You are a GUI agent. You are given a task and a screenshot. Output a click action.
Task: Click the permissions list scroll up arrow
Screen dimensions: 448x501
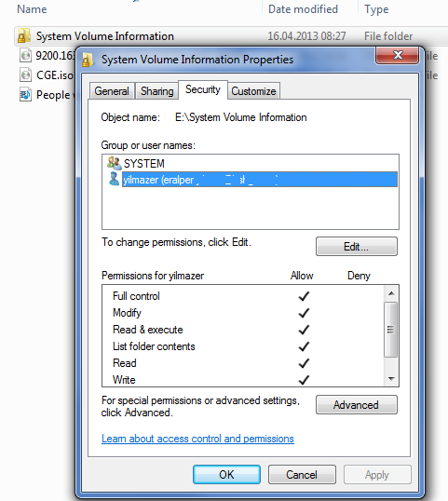coord(391,293)
